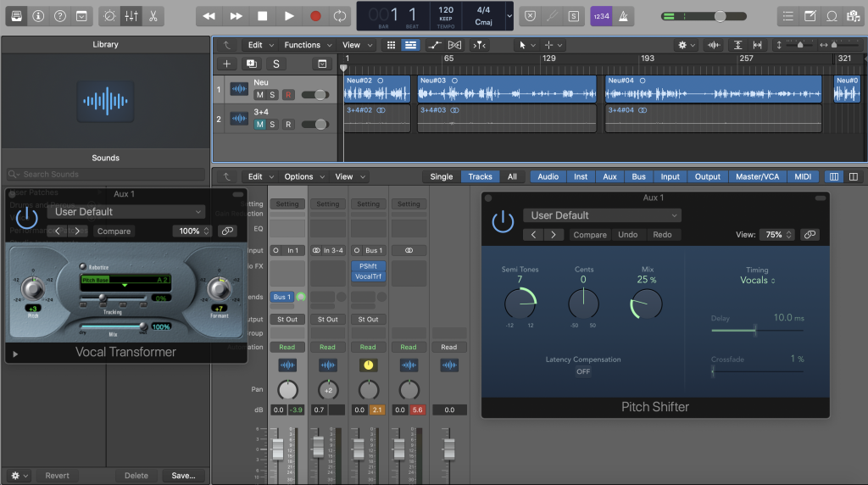This screenshot has width=868, height=485.
Task: Open the Loop Browser icon
Action: 832,16
